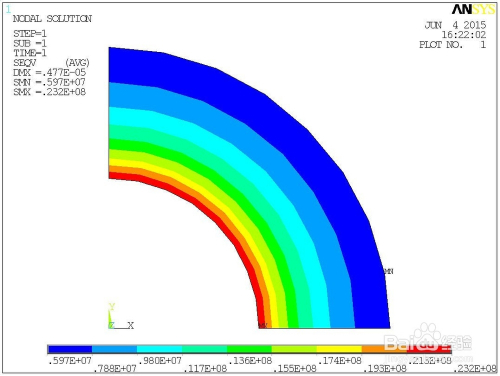The width and height of the screenshot is (500, 376).
Task: Click the '.155E+08' legend value
Action: [x=295, y=369]
